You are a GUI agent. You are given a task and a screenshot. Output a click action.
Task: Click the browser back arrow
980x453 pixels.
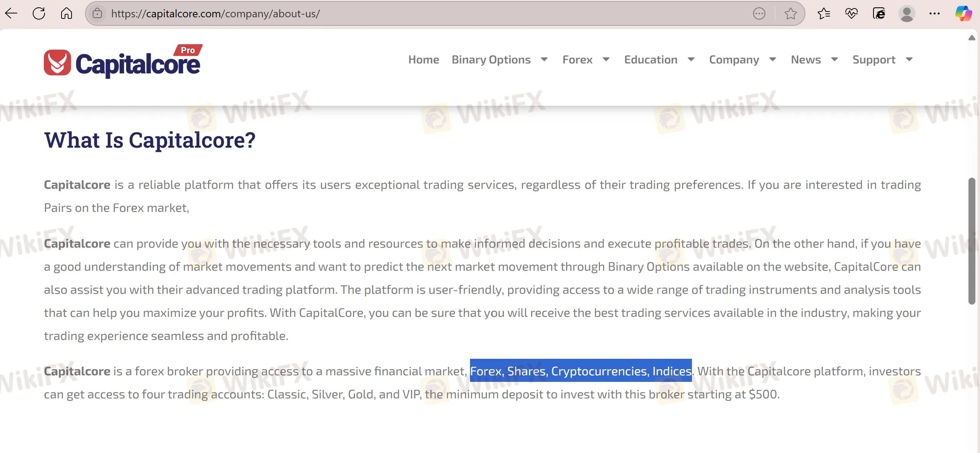[x=12, y=13]
